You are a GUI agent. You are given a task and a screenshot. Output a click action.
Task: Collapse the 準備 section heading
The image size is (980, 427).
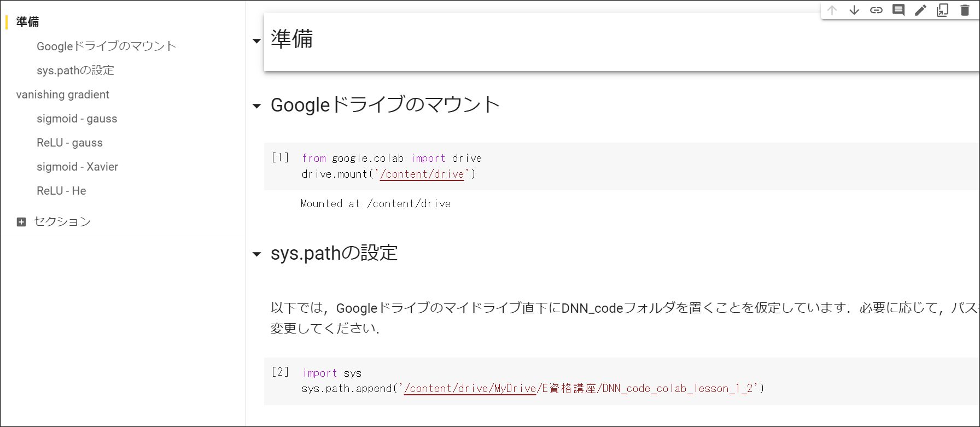point(256,41)
